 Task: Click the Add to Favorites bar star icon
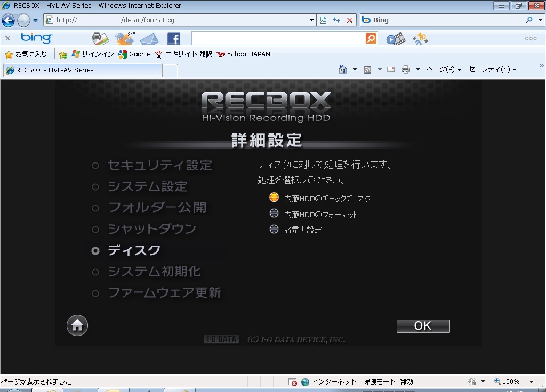63,54
